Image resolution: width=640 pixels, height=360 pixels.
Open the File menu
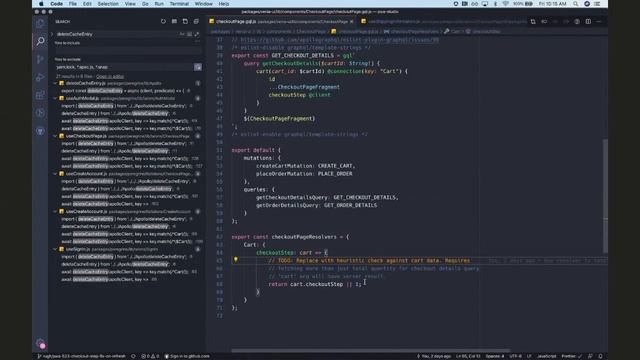coord(73,4)
